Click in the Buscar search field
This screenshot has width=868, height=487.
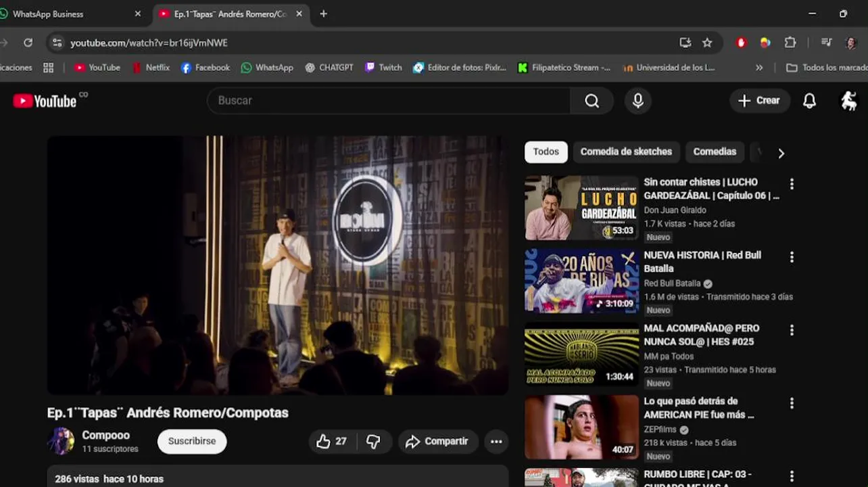tap(389, 101)
